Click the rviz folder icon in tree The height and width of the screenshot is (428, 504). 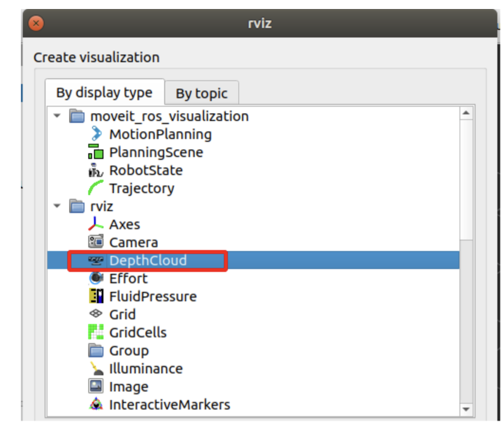pos(77,206)
